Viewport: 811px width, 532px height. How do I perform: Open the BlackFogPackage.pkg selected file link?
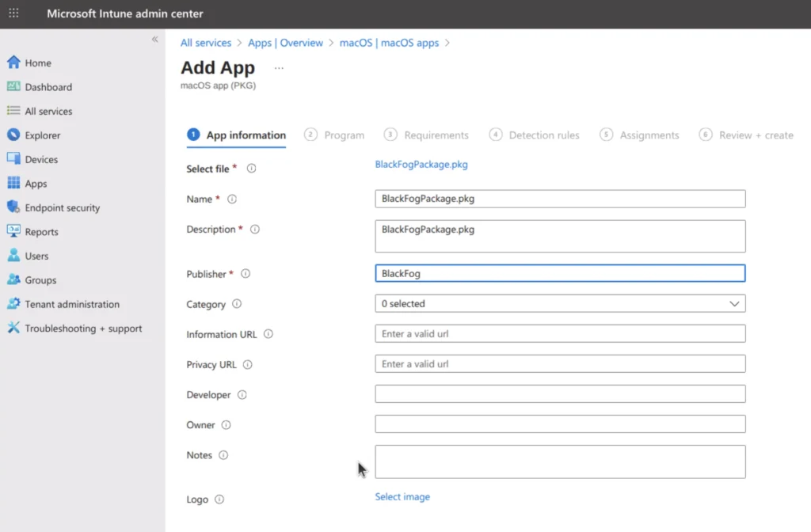421,165
